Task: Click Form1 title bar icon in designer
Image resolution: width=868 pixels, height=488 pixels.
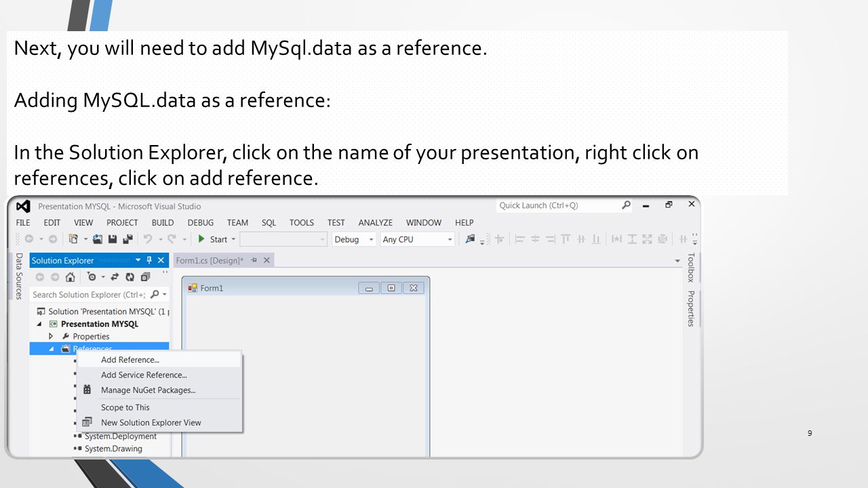Action: [x=193, y=288]
